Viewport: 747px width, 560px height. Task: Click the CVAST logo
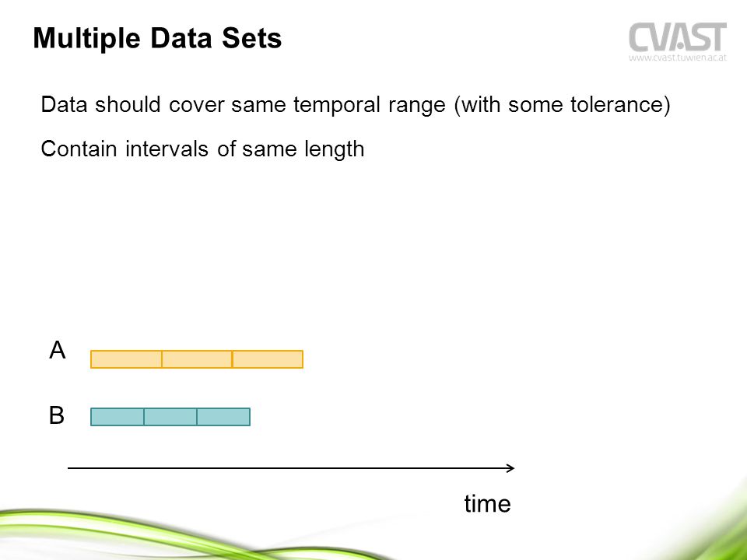click(x=678, y=37)
